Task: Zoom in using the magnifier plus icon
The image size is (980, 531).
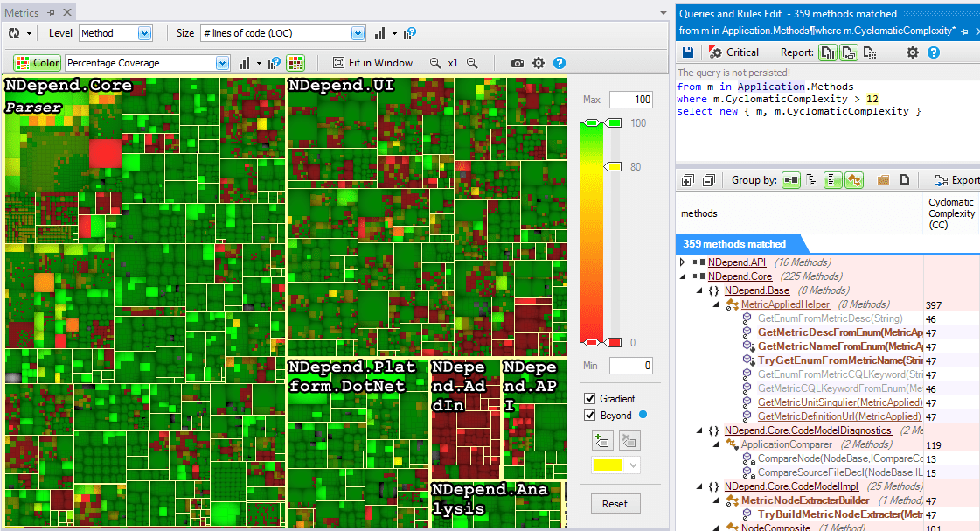Action: 435,62
